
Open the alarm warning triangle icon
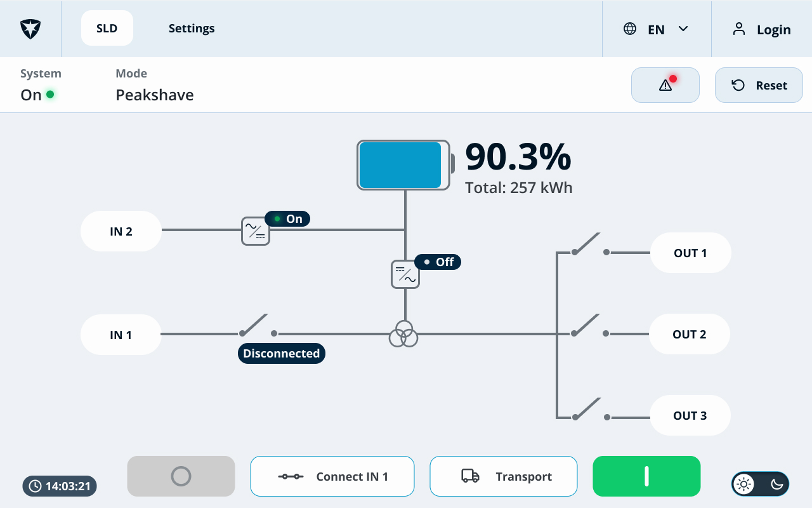click(665, 85)
